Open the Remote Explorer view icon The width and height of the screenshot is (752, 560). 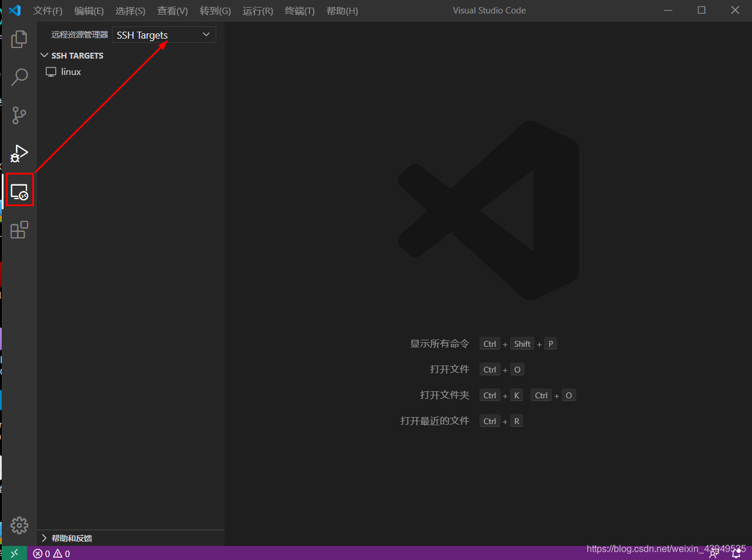point(19,192)
